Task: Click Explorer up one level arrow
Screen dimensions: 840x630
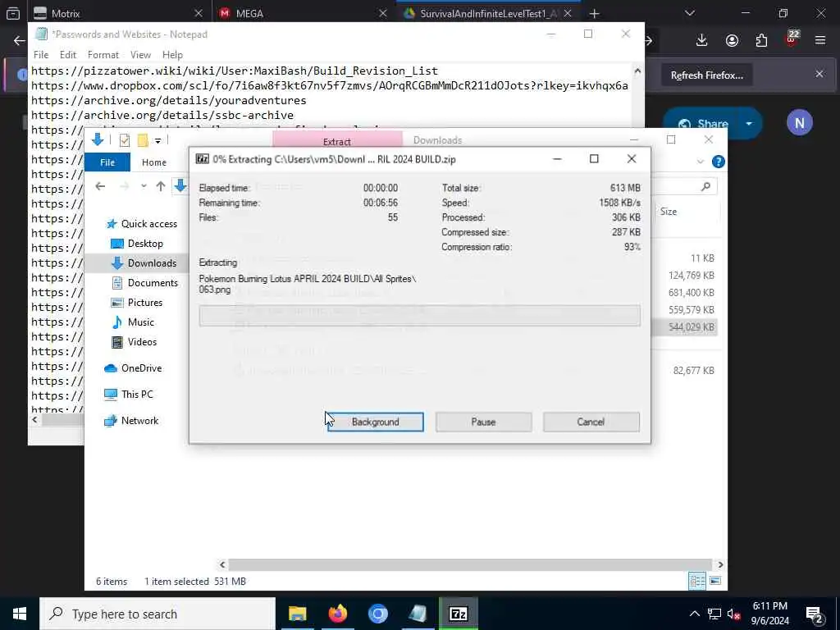Action: point(160,186)
